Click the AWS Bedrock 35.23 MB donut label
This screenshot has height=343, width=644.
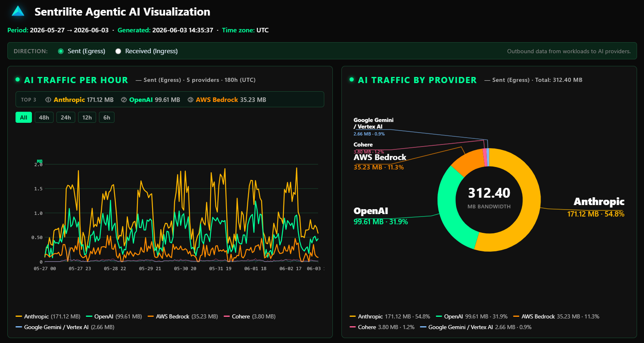[x=380, y=162]
